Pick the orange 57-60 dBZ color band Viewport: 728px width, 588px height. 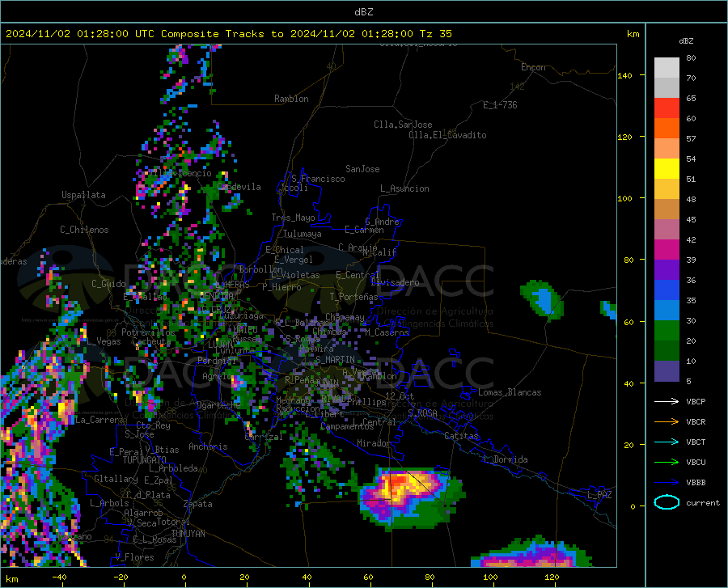tap(667, 129)
